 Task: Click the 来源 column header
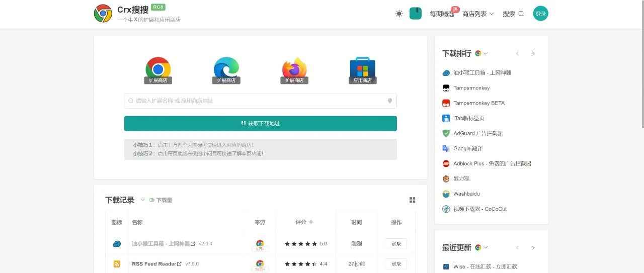click(260, 222)
